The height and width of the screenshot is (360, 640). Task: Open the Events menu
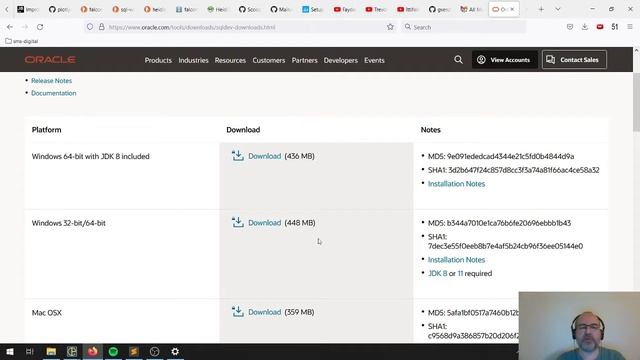pyautogui.click(x=374, y=60)
